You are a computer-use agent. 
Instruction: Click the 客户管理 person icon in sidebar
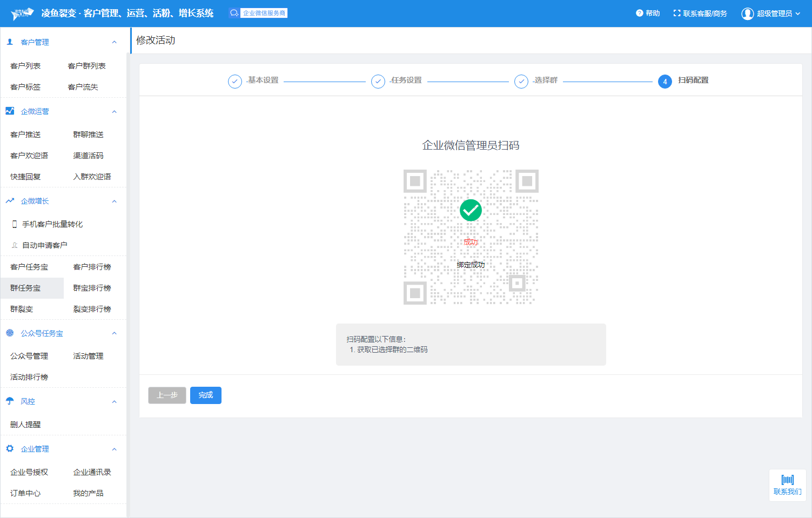point(10,42)
